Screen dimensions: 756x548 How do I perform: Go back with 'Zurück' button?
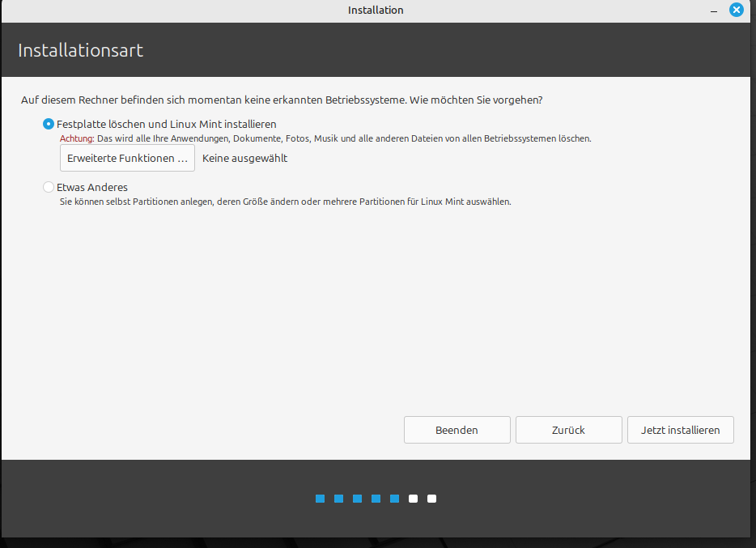tap(568, 430)
